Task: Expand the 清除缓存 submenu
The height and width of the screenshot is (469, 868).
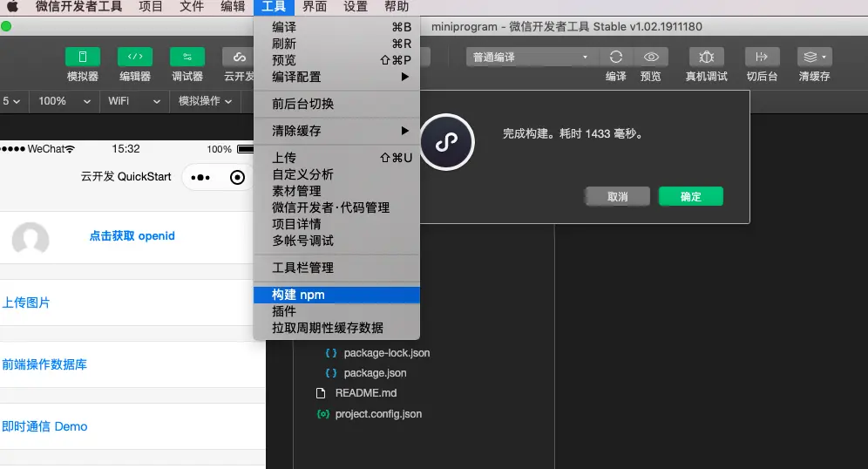Action: [336, 132]
